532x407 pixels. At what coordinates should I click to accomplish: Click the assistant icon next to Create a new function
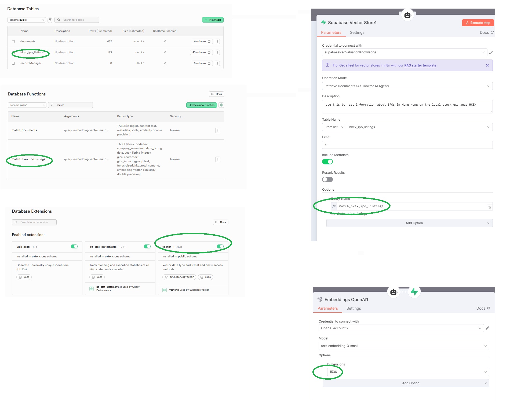pos(221,105)
